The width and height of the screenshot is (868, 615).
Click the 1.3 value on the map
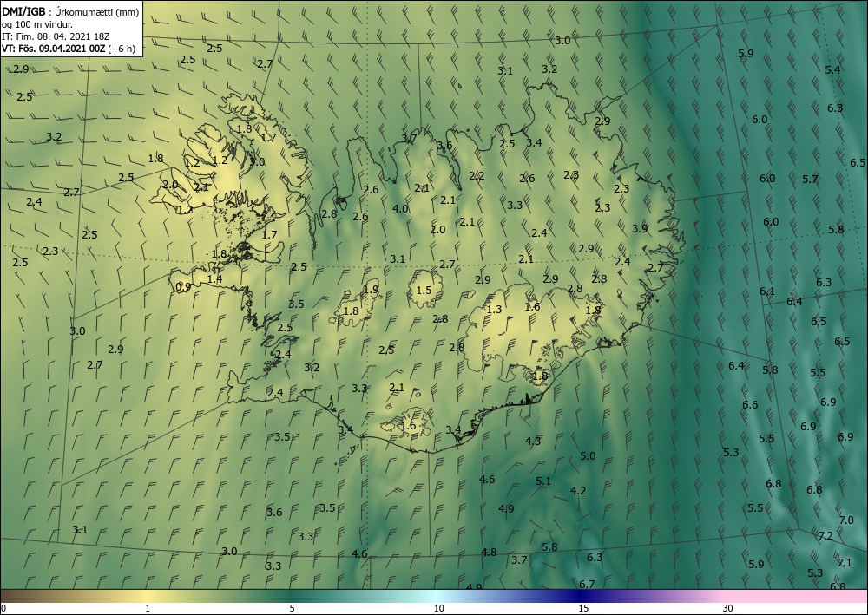(x=494, y=309)
